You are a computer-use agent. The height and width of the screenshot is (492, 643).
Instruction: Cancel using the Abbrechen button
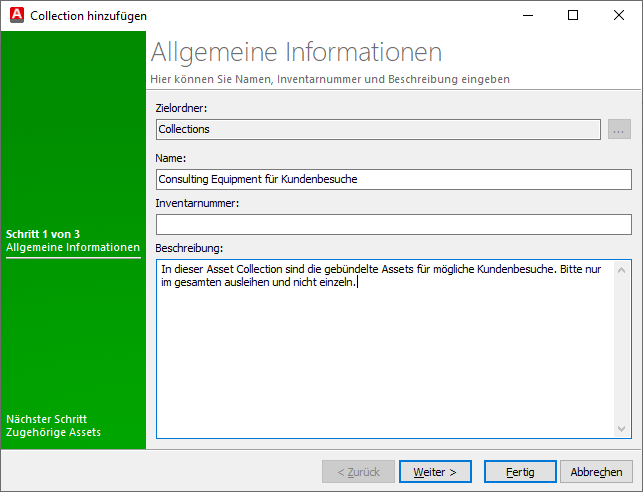[x=597, y=471]
